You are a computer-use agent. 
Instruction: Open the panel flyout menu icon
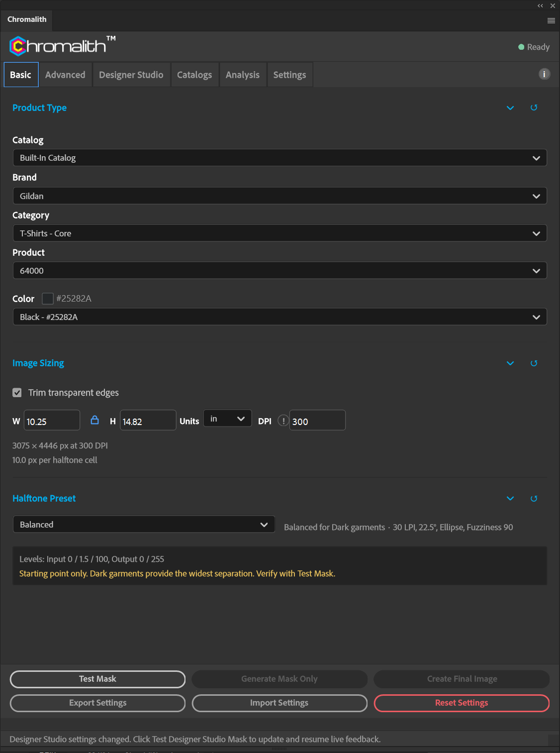[x=551, y=20]
